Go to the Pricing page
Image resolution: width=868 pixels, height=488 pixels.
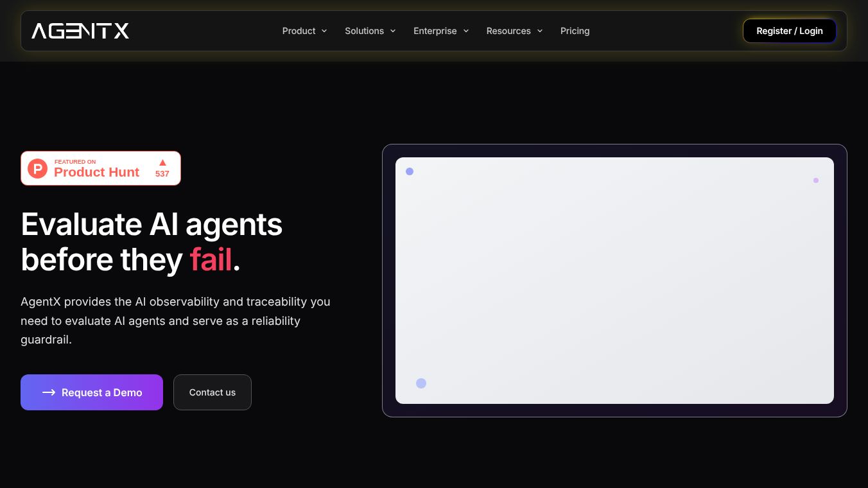click(x=575, y=31)
